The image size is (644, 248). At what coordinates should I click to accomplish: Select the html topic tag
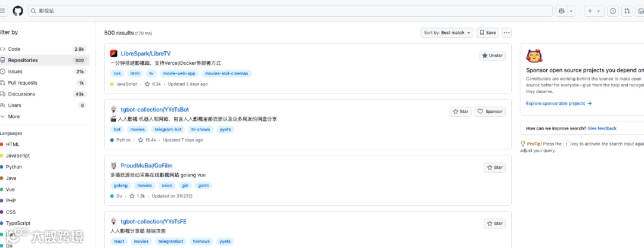(x=135, y=73)
